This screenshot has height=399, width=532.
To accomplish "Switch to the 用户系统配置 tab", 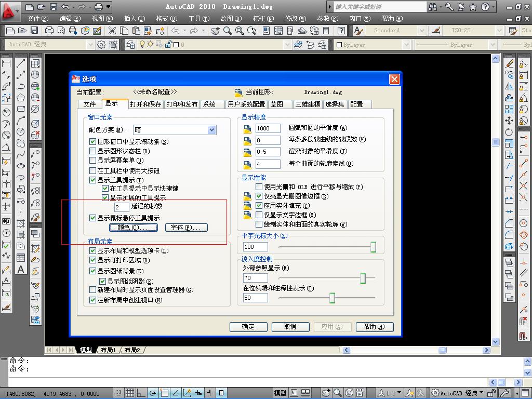I will click(246, 104).
